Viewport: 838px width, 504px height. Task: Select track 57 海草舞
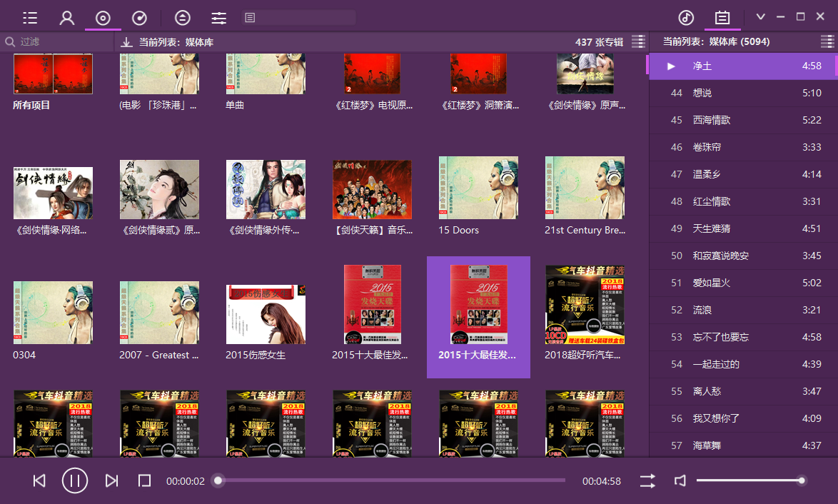743,445
